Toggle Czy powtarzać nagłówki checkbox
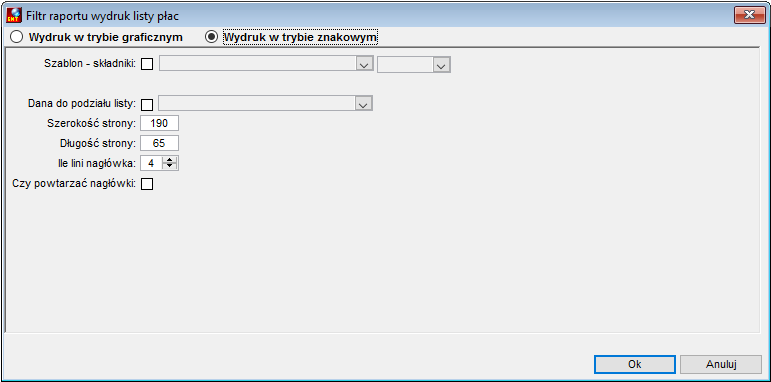771x382 pixels. tap(147, 184)
